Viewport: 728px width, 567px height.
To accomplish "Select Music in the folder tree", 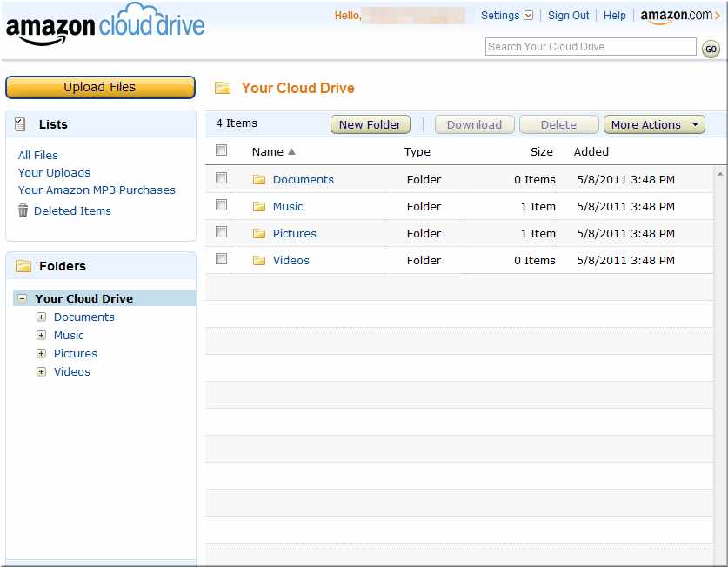I will pyautogui.click(x=69, y=336).
